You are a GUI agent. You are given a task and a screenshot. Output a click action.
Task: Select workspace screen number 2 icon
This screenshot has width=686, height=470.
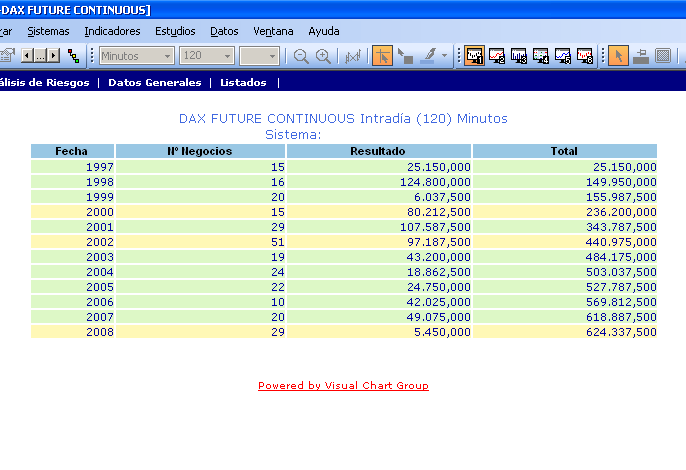[497, 56]
